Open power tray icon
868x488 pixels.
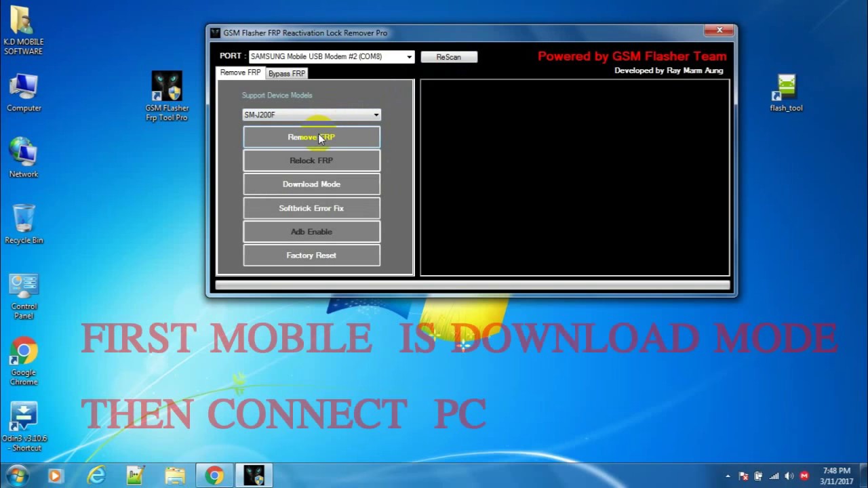(758, 476)
